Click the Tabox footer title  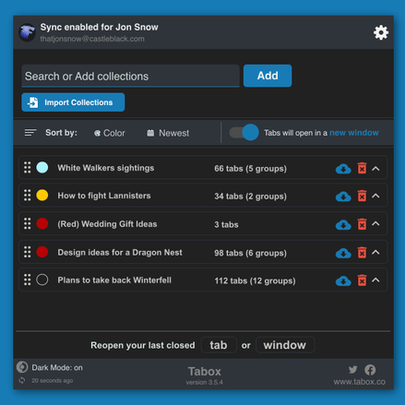(x=204, y=371)
